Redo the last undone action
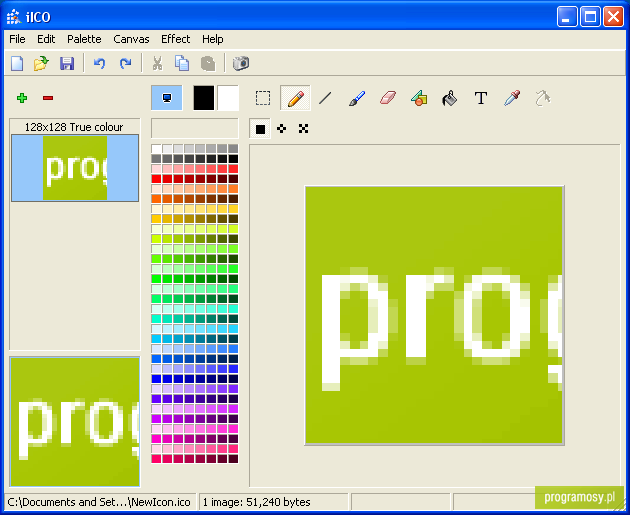Viewport: 630px width, 515px height. pyautogui.click(x=125, y=63)
